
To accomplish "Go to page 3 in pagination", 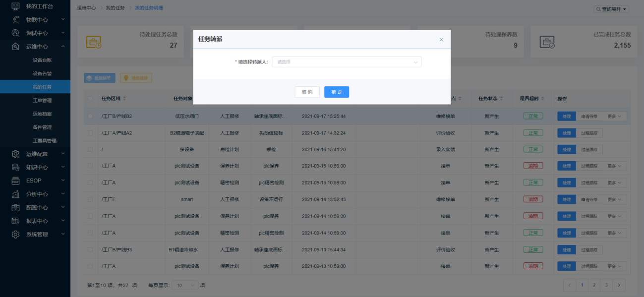I will 606,285.
